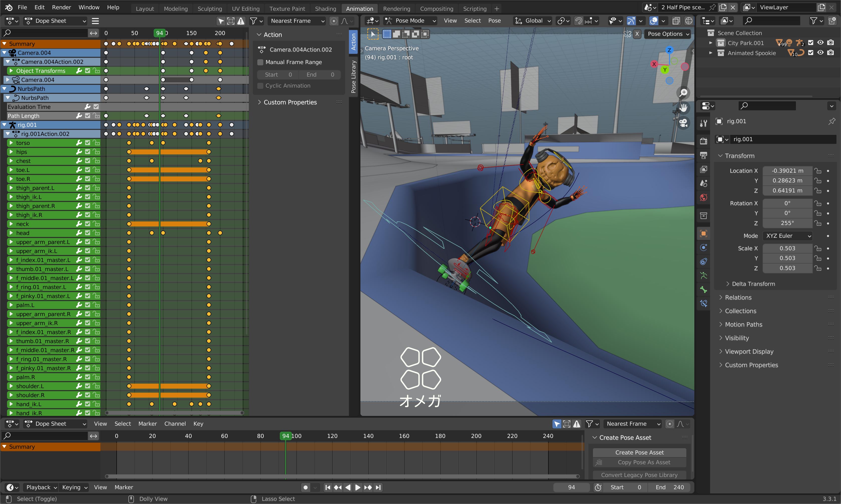Viewport: 841px width, 504px height.
Task: Open the Global transform orientation dropdown
Action: pos(533,21)
